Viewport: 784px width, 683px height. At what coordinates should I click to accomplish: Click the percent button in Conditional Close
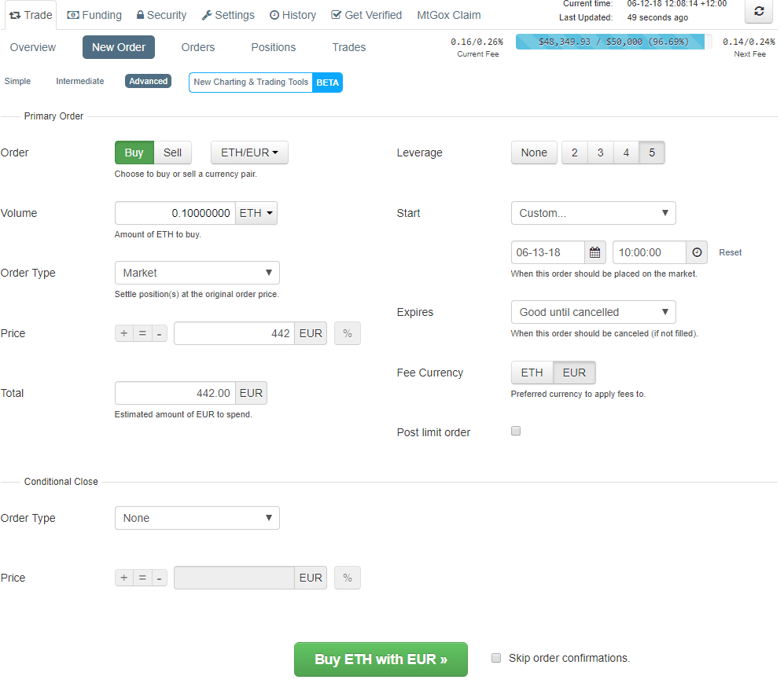coord(347,578)
